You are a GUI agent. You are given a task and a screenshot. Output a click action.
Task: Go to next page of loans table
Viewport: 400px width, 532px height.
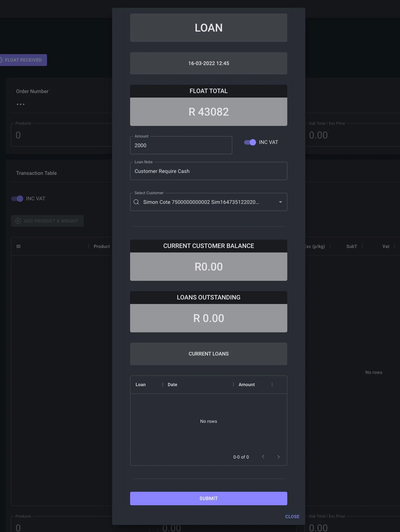(278, 457)
